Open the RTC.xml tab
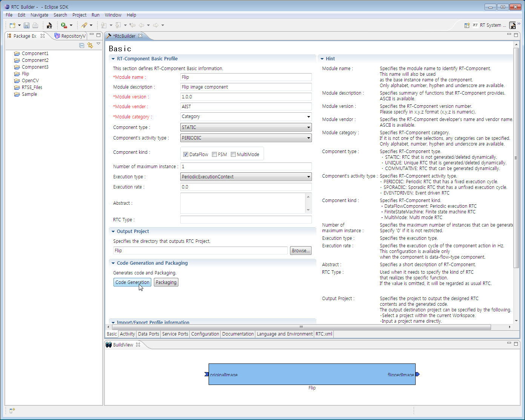The height and width of the screenshot is (420, 525). [x=324, y=334]
